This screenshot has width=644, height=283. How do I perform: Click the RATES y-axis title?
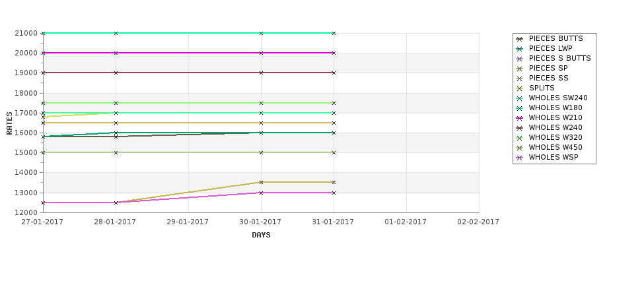coord(9,123)
